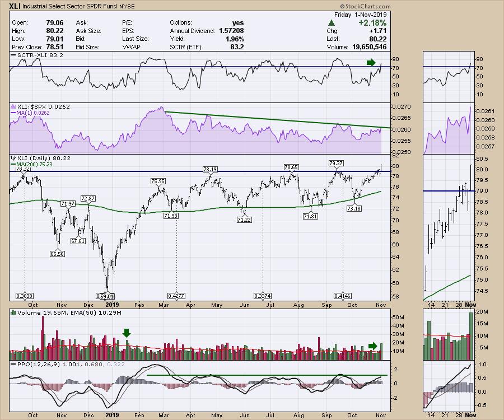Screen dimensions: 504x420
Task: Click the 0.4146 cycle marker label
Action: (343, 296)
